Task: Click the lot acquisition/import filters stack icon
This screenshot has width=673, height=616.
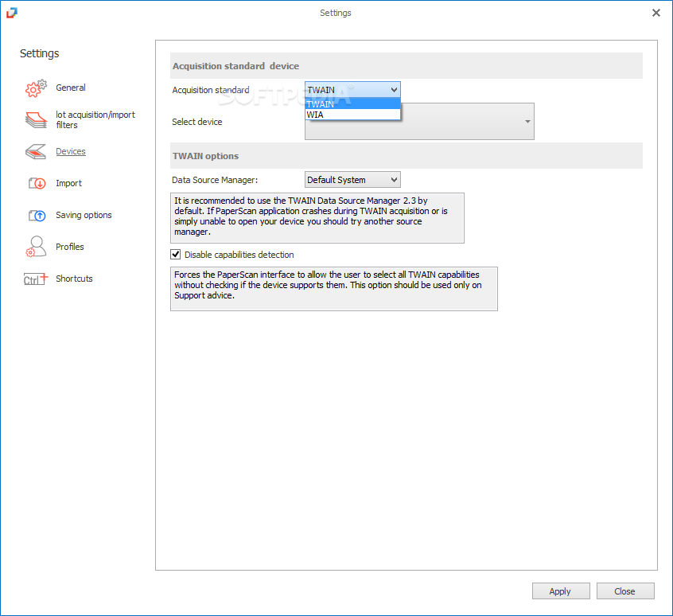Action: click(x=36, y=119)
